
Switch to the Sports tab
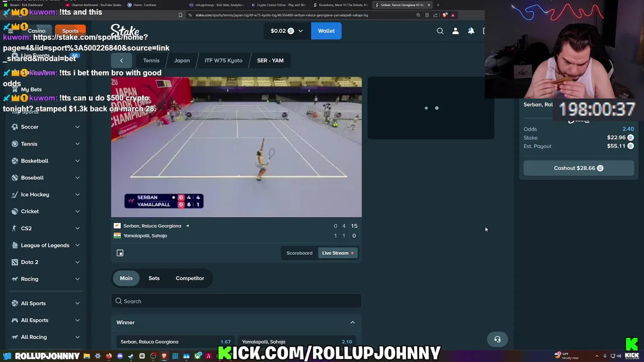click(70, 31)
